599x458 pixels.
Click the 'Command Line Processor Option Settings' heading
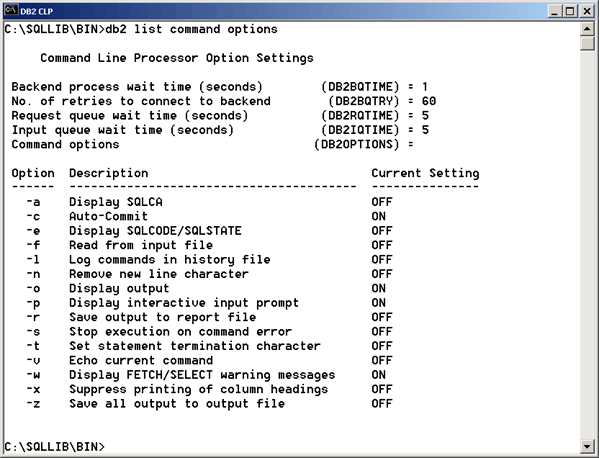point(177,58)
